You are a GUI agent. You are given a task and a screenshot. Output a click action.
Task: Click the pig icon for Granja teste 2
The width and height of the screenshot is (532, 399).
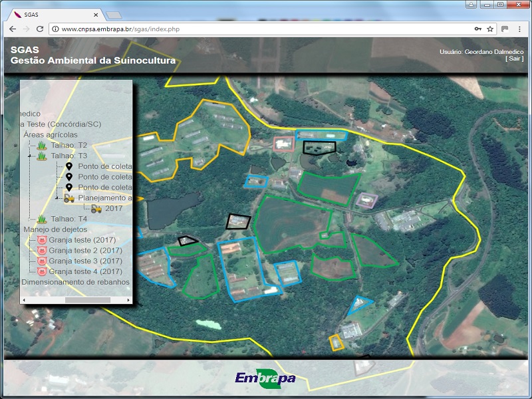pyautogui.click(x=41, y=251)
